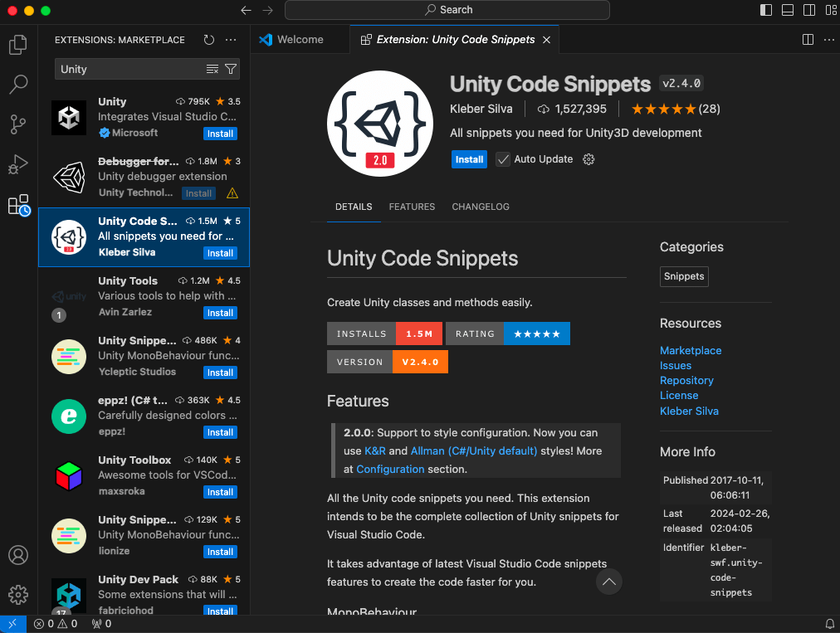The height and width of the screenshot is (633, 840).
Task: Click the ports forwarded status item
Action: 101,624
